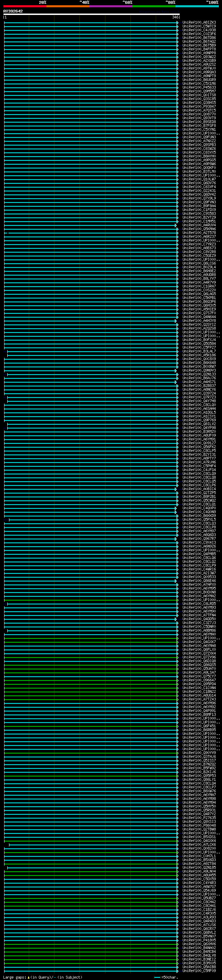
Task: Click hit label UniRef100_A2XGB9
Action: pos(199,60)
